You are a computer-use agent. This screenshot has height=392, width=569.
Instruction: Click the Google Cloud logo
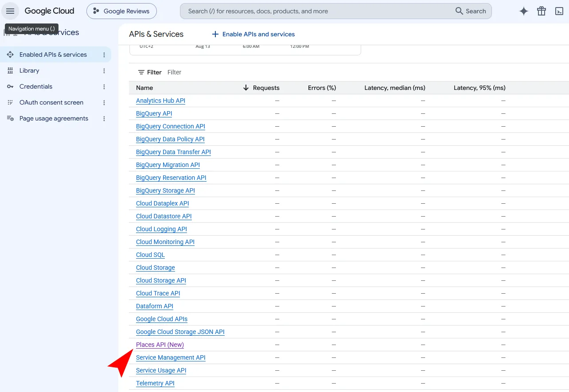[49, 11]
